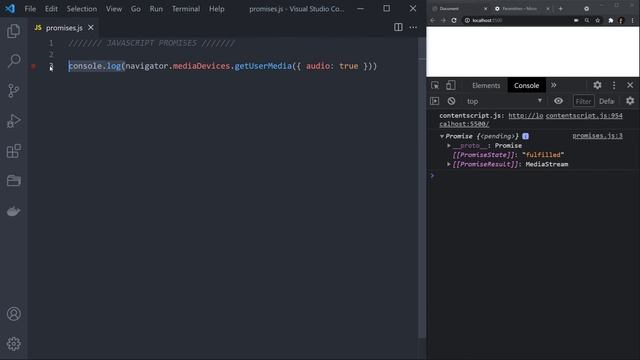Click the browser Back button
640x360 pixels.
(433, 20)
